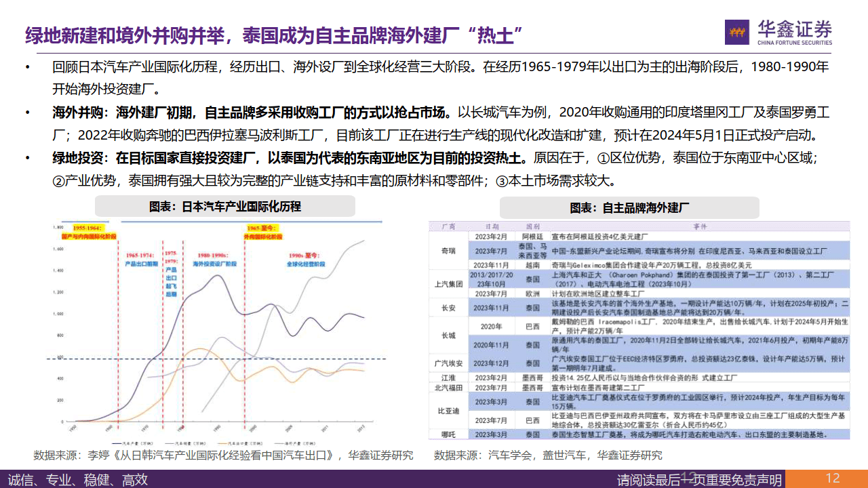Click the 泰国 cell in the 哪吒 row
The image size is (868, 488).
click(x=533, y=434)
